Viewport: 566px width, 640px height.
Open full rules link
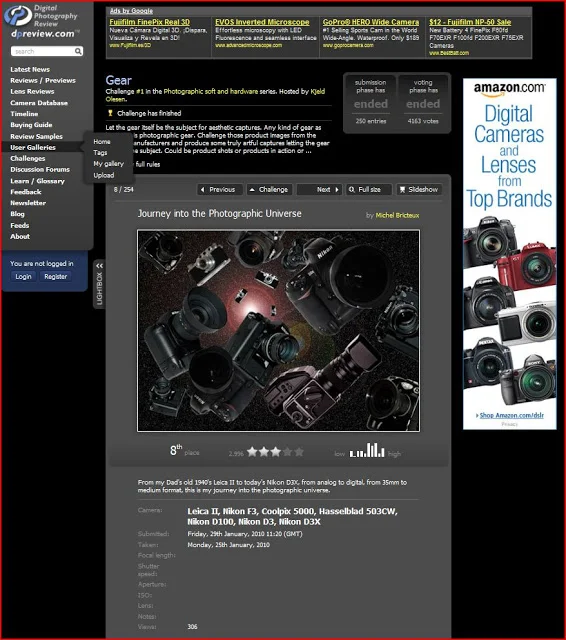(x=148, y=164)
